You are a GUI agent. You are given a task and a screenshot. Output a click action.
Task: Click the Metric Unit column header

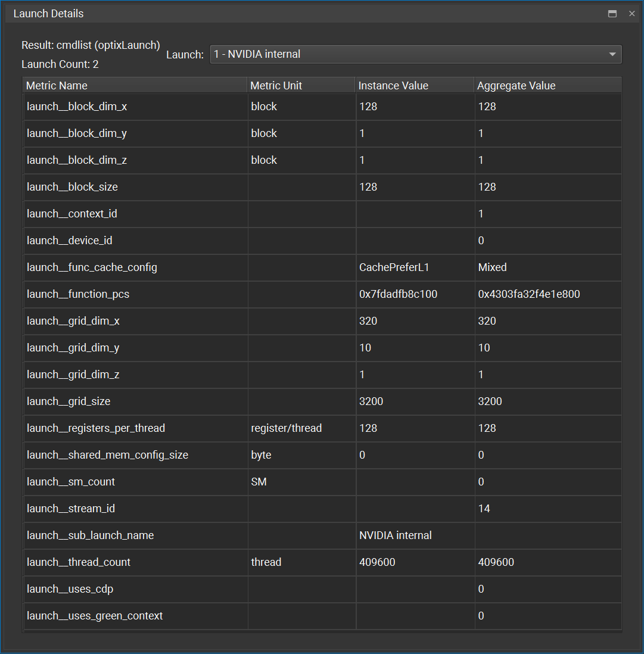point(301,86)
